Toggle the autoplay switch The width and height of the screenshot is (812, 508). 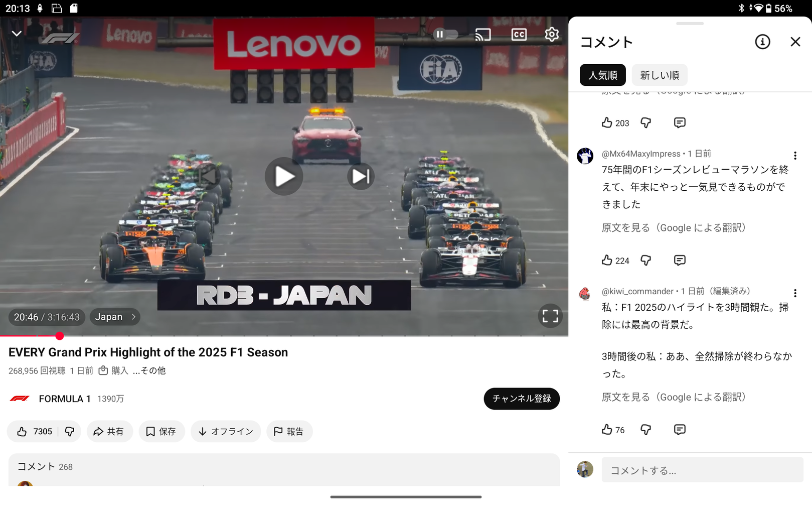[445, 35]
